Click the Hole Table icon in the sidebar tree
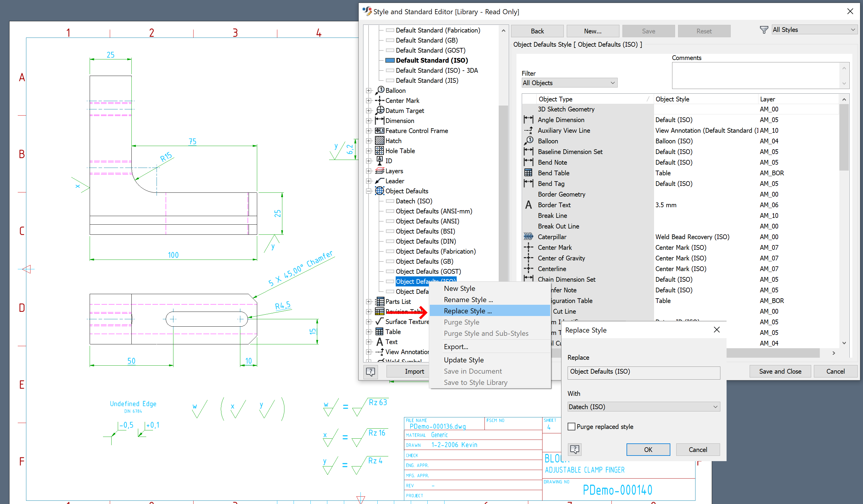 tap(379, 150)
